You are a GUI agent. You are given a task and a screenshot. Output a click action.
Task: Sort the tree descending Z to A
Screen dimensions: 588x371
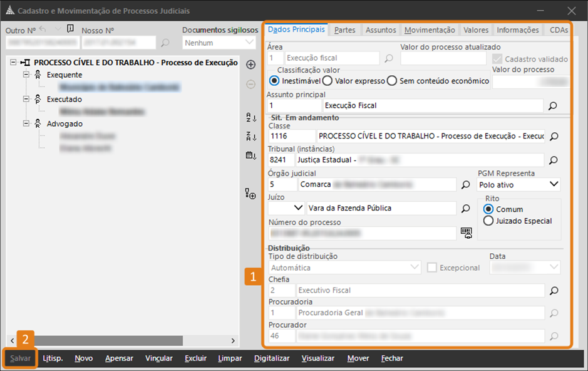click(250, 136)
